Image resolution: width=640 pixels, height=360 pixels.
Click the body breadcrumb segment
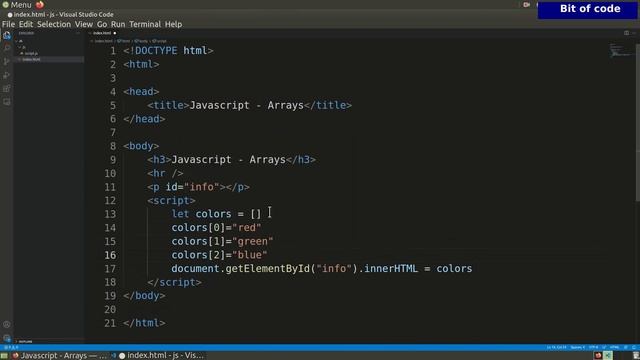click(141, 41)
